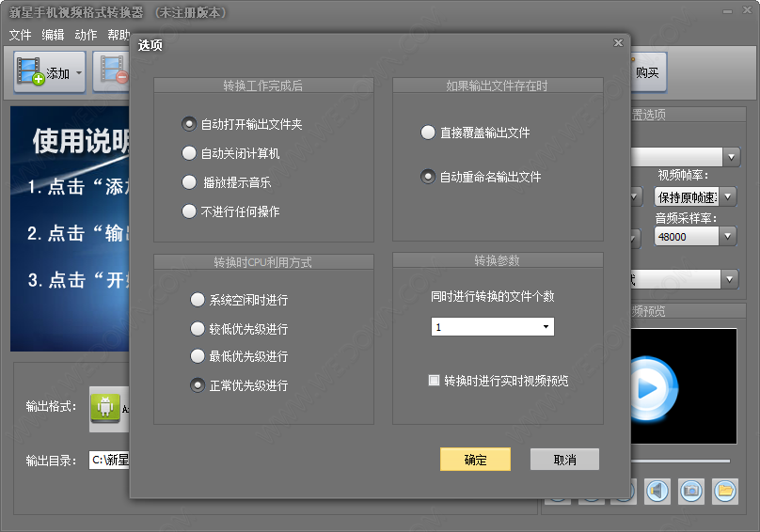
Task: Click the speaker volume icon
Action: 657,491
